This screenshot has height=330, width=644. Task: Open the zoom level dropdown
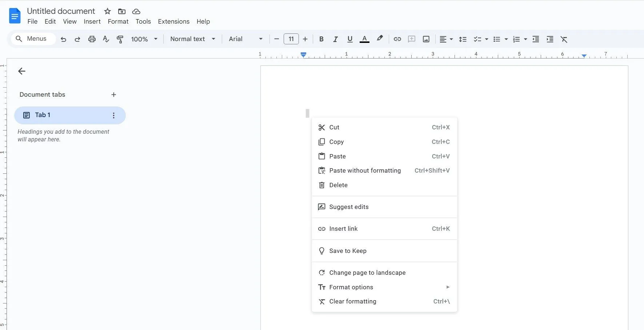tap(144, 39)
